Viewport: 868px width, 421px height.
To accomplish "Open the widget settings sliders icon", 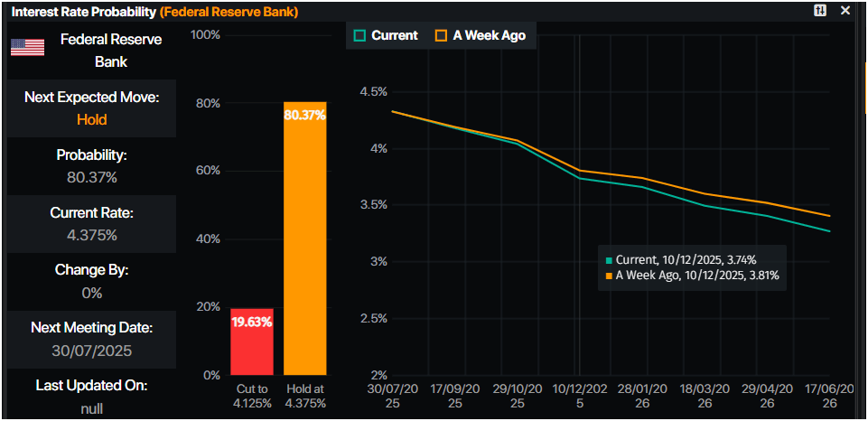I will (x=820, y=11).
